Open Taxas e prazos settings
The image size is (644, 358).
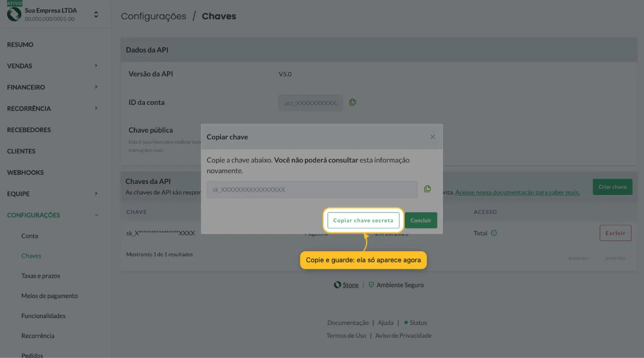[x=41, y=276]
